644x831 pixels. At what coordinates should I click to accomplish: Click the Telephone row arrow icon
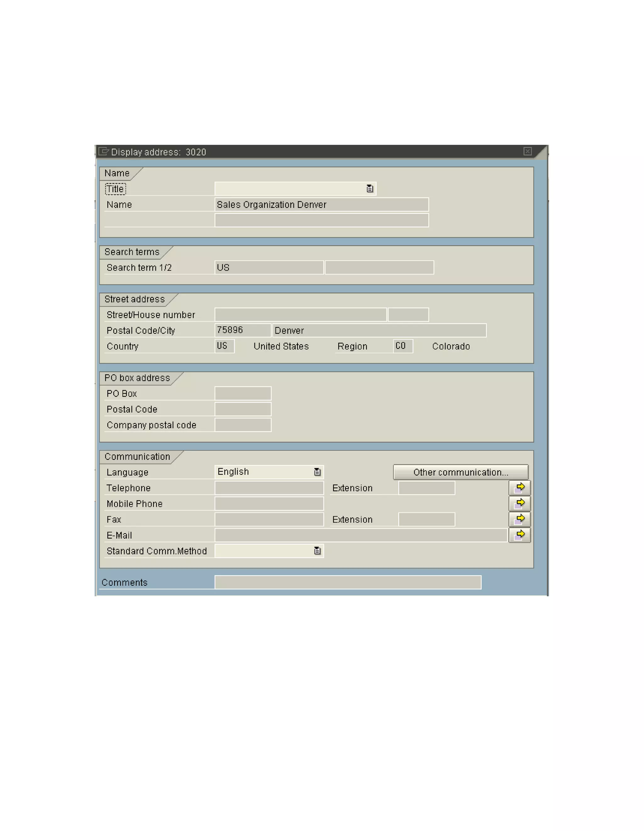tap(519, 487)
